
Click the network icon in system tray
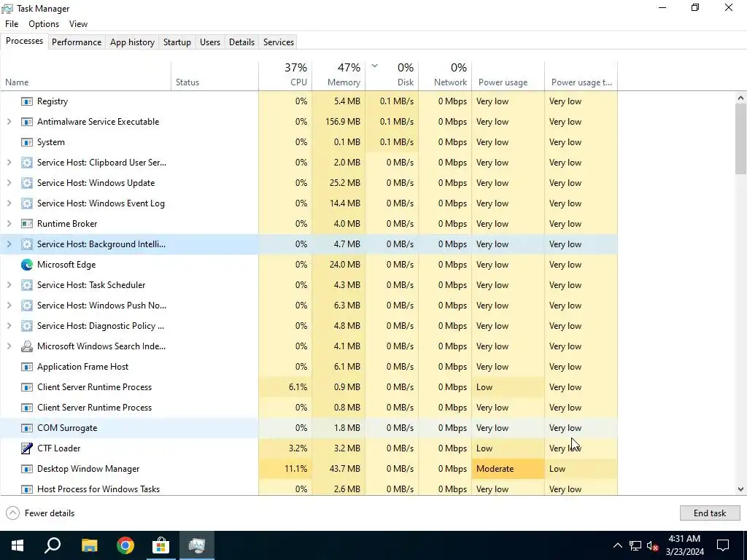point(635,545)
